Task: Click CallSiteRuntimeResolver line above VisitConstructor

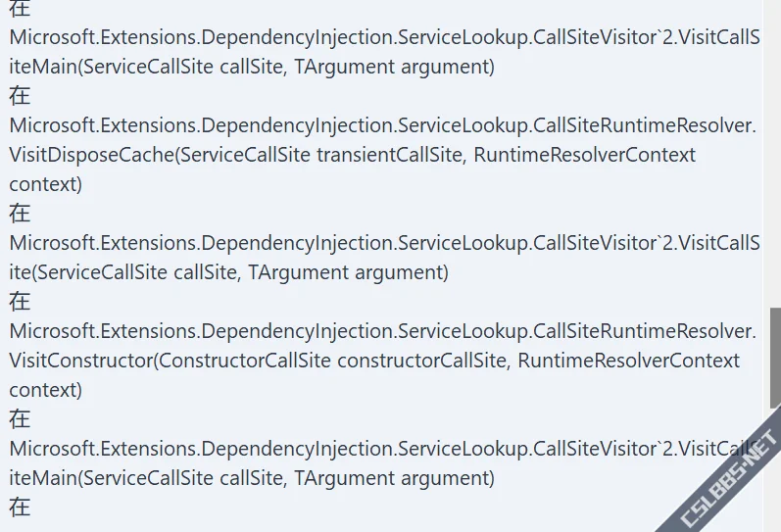Action: [382, 331]
